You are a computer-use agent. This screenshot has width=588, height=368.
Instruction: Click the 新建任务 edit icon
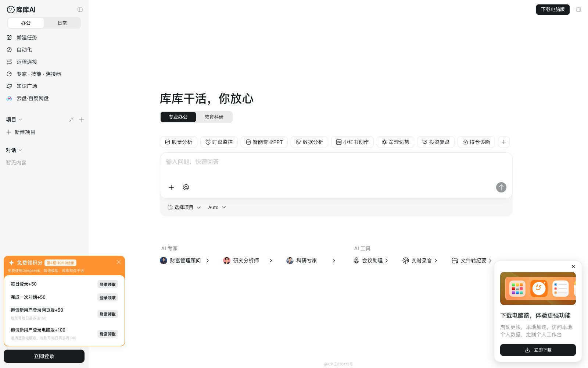coord(9,38)
